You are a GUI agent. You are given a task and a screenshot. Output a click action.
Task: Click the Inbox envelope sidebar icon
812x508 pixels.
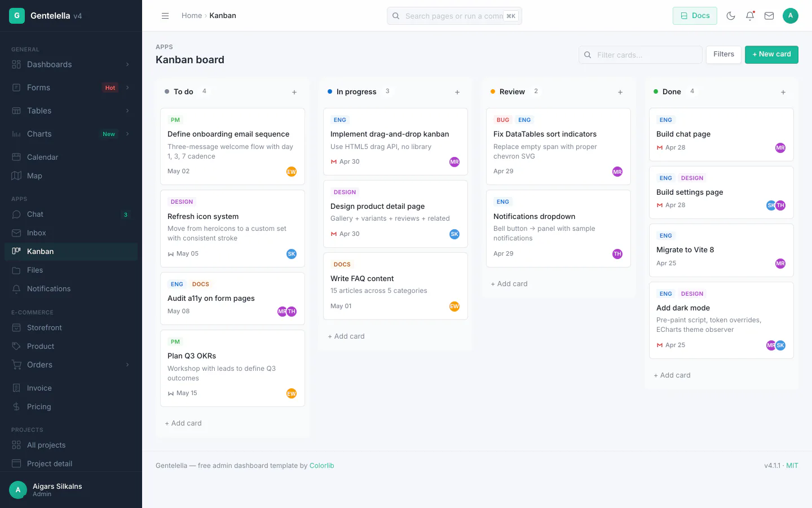pos(16,233)
